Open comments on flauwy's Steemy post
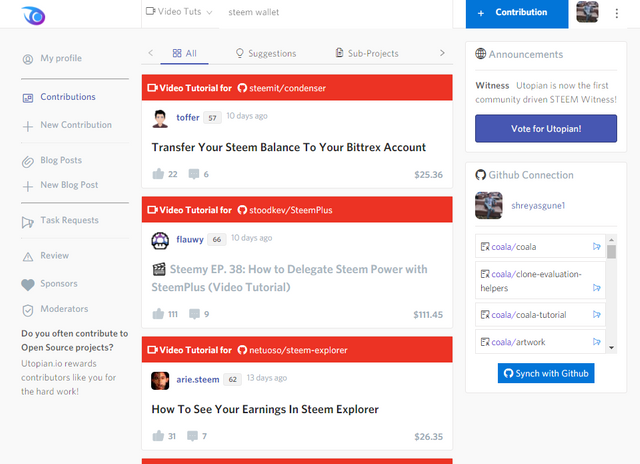This screenshot has height=464, width=640. 194,314
